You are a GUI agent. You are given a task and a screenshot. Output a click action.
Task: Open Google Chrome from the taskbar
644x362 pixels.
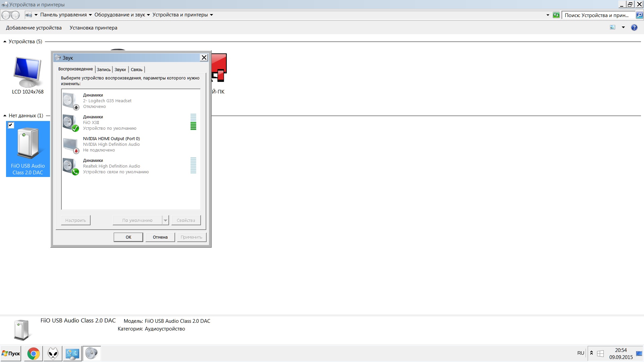(x=33, y=354)
